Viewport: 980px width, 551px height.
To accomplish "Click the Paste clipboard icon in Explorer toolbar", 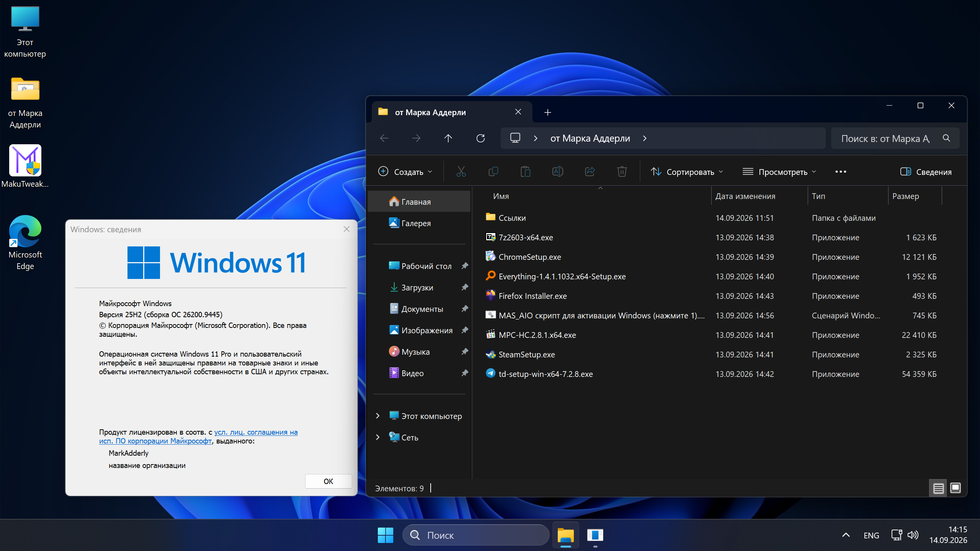I will coord(525,172).
